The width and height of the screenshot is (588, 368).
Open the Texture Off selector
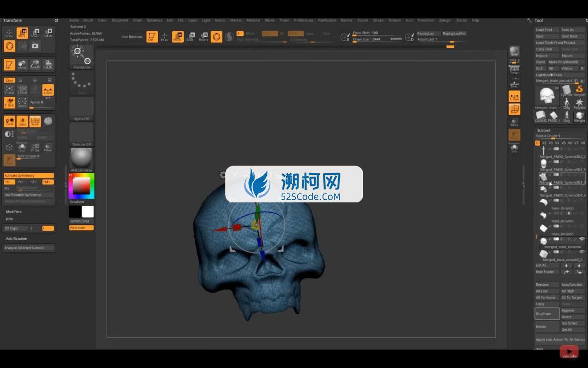pos(81,134)
